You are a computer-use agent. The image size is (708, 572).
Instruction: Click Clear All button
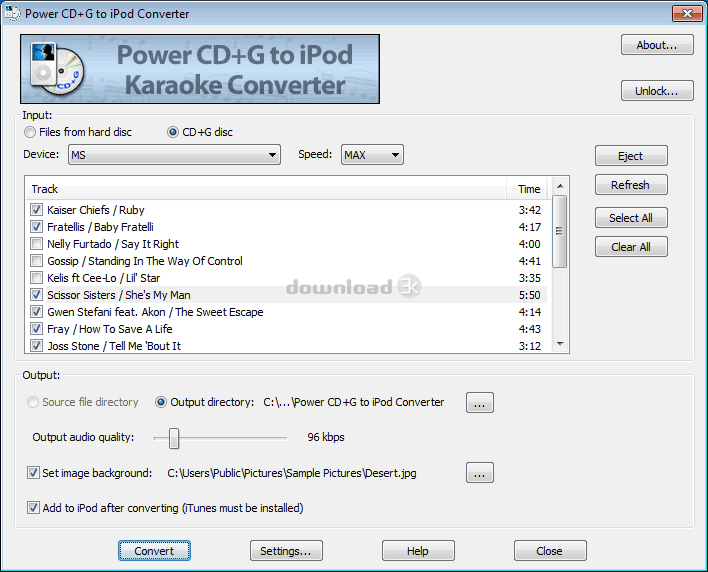631,247
